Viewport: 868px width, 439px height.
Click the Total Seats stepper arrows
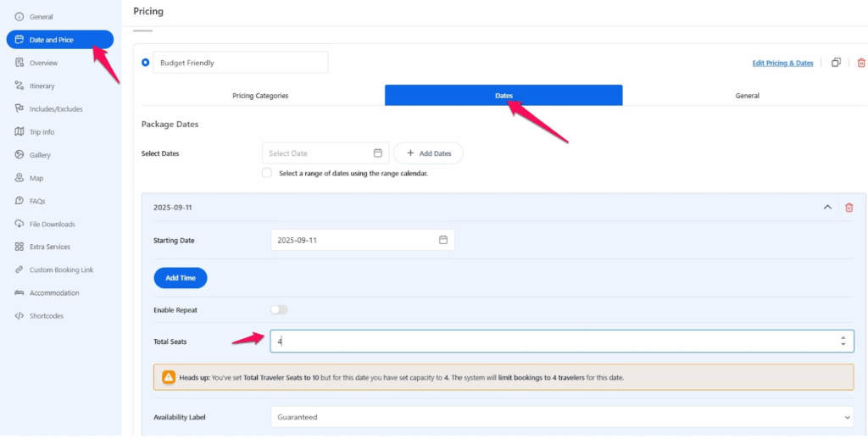point(843,342)
